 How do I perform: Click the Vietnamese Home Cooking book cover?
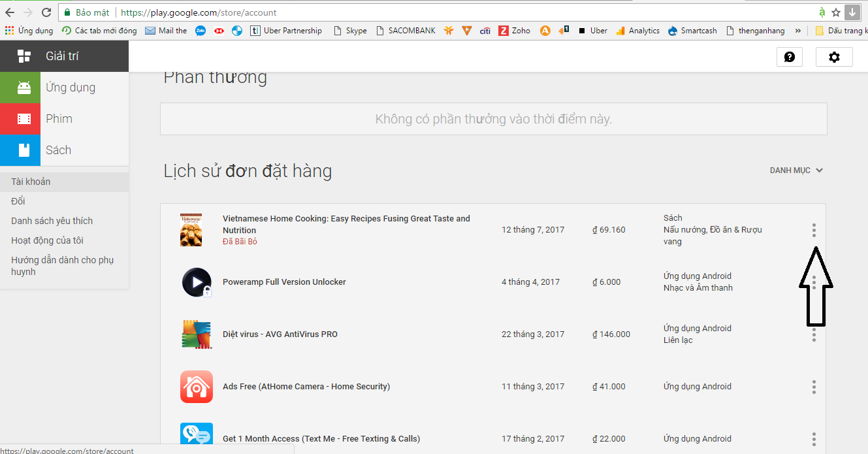[x=191, y=230]
